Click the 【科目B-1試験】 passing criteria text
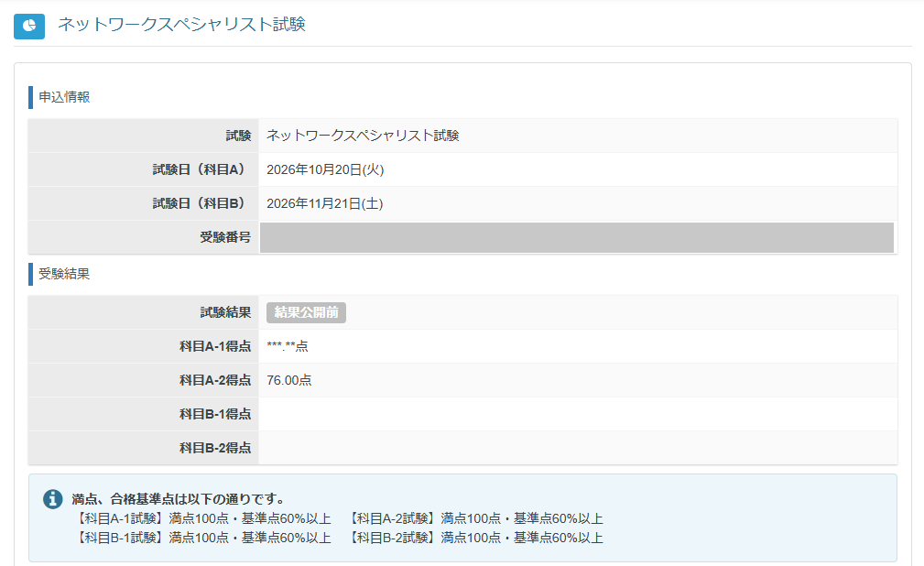 [x=202, y=538]
